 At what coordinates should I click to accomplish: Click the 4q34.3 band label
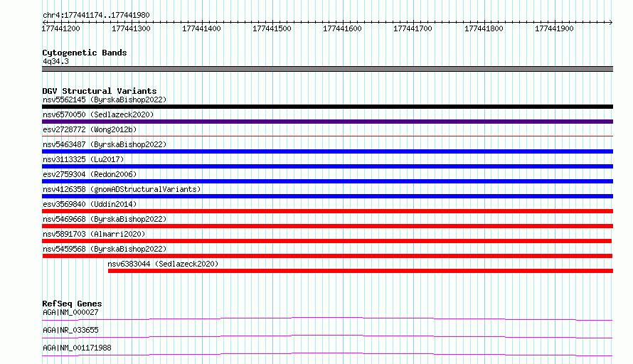click(x=55, y=61)
